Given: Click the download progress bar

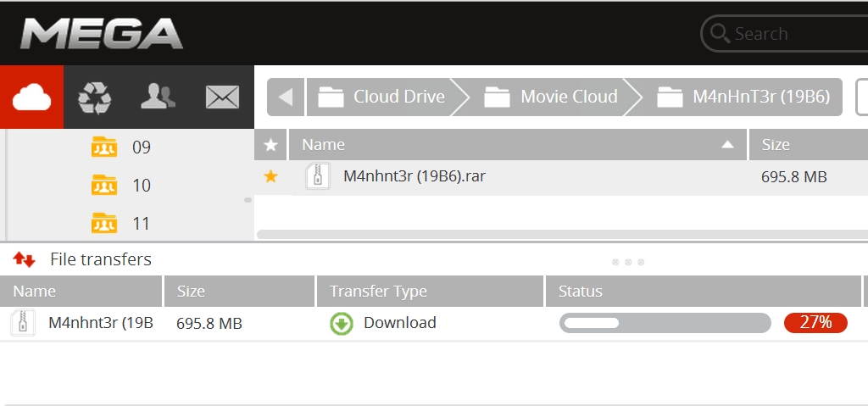Looking at the screenshot, I should [665, 323].
